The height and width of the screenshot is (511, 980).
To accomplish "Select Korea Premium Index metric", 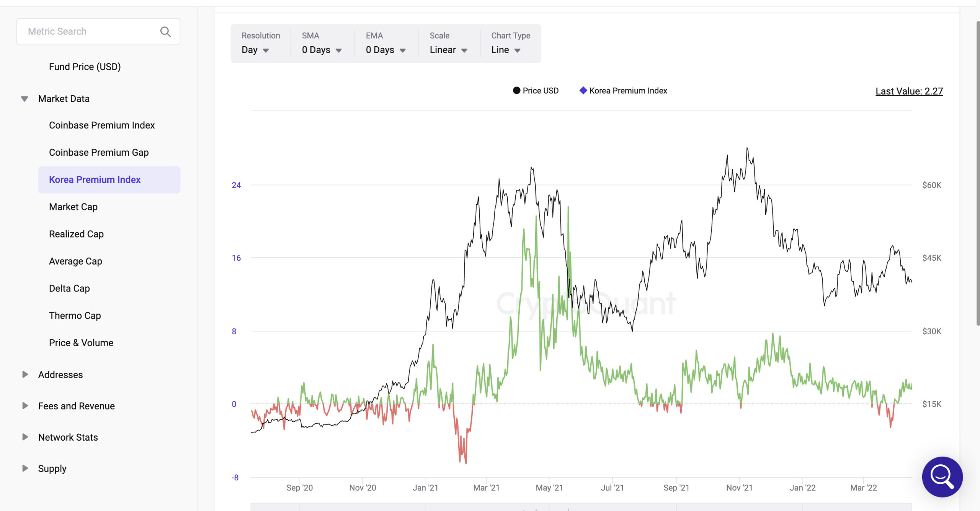I will tap(109, 179).
